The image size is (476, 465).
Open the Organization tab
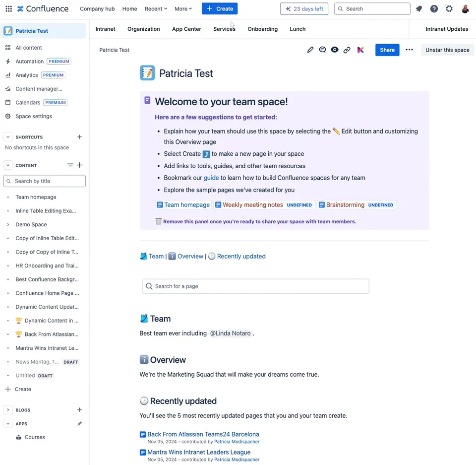pyautogui.click(x=144, y=29)
